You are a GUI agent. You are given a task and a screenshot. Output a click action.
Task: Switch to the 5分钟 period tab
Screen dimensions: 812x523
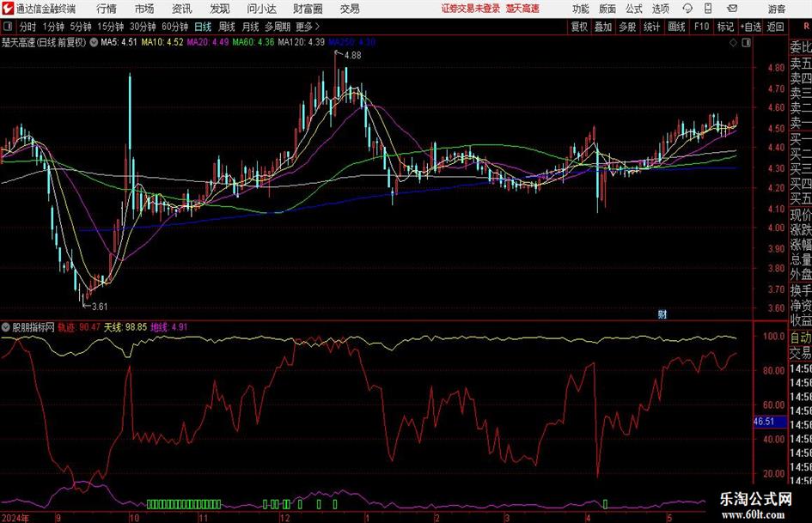coord(81,27)
